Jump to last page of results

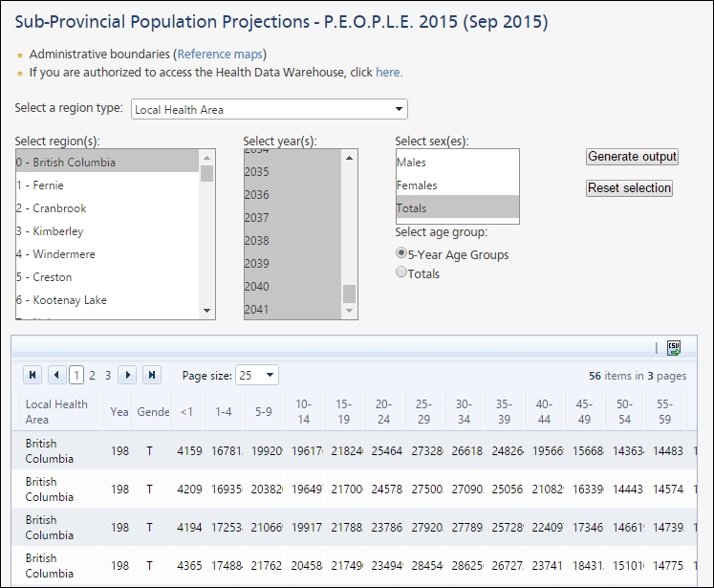152,375
